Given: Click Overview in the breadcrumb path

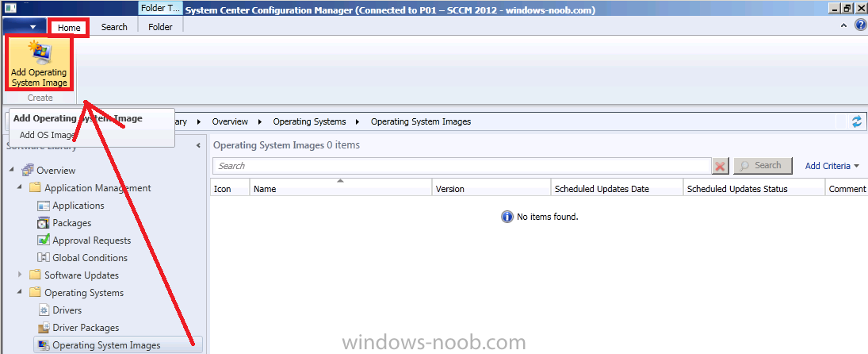Looking at the screenshot, I should [x=230, y=121].
